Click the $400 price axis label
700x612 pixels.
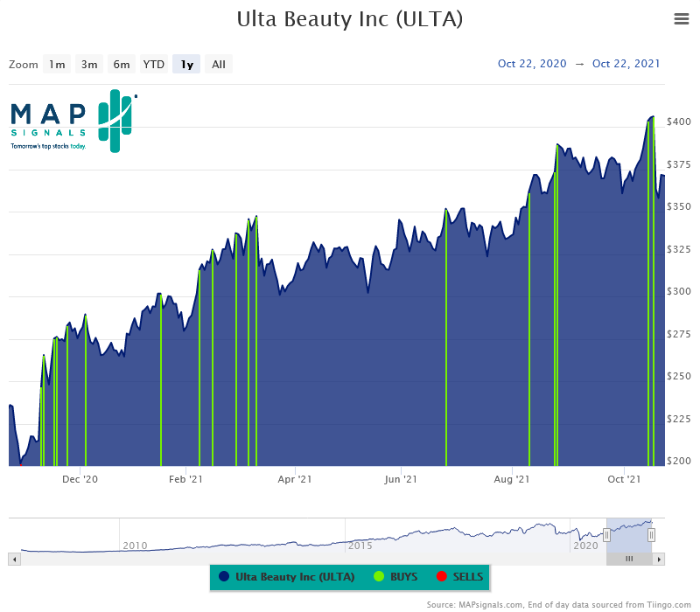[679, 122]
